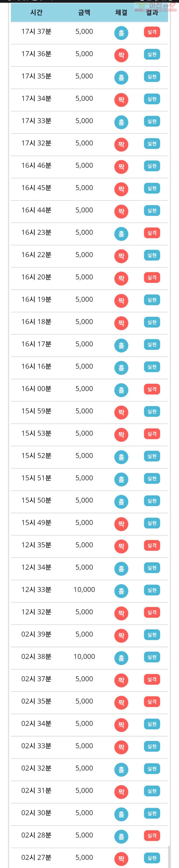Screen dimensions: 179x868
Task: Click the 체결 column header
Action: tap(121, 12)
